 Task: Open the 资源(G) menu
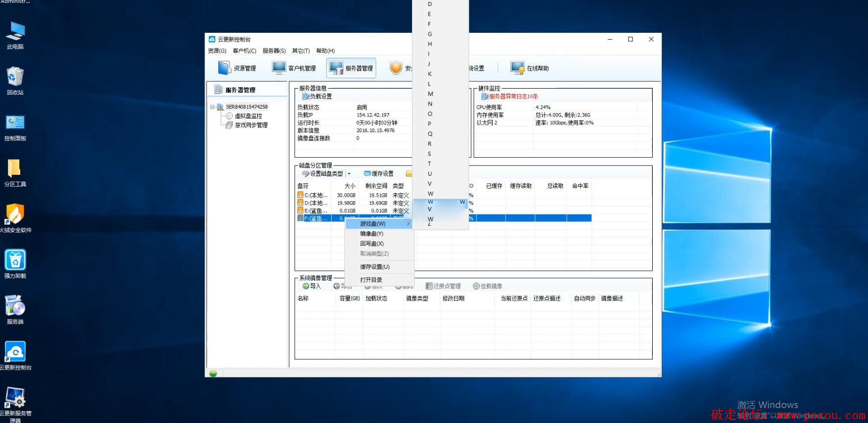tap(217, 51)
